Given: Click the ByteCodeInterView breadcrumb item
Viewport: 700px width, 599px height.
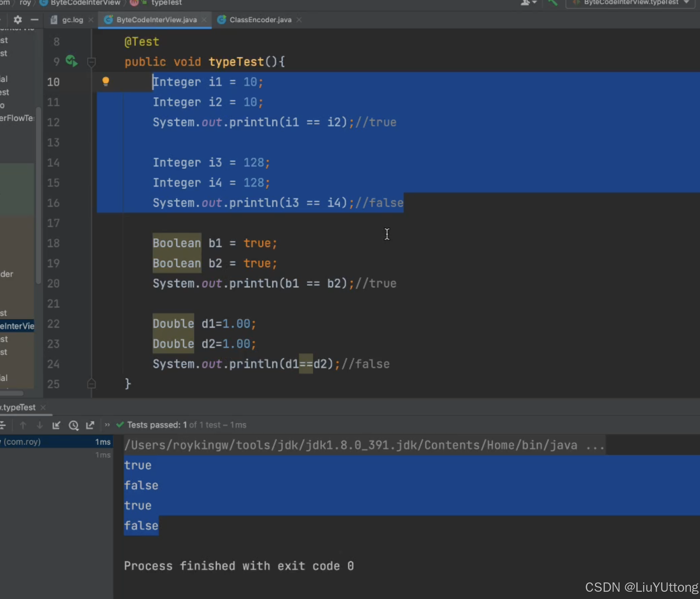Looking at the screenshot, I should coord(85,3).
